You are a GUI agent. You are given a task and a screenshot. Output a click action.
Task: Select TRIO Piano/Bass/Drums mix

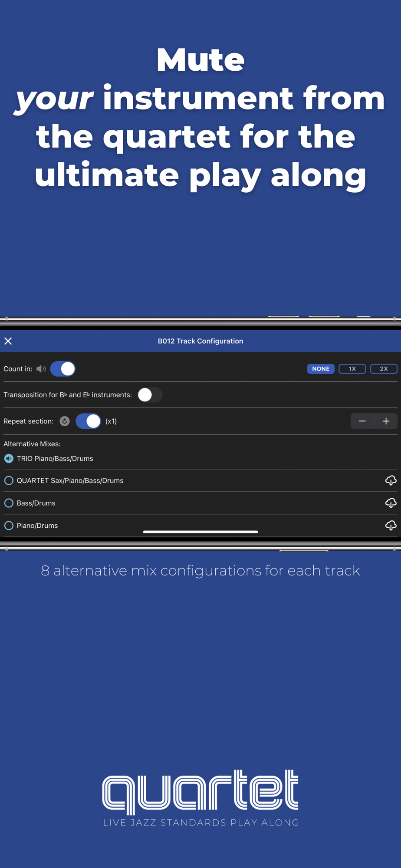pyautogui.click(x=9, y=459)
